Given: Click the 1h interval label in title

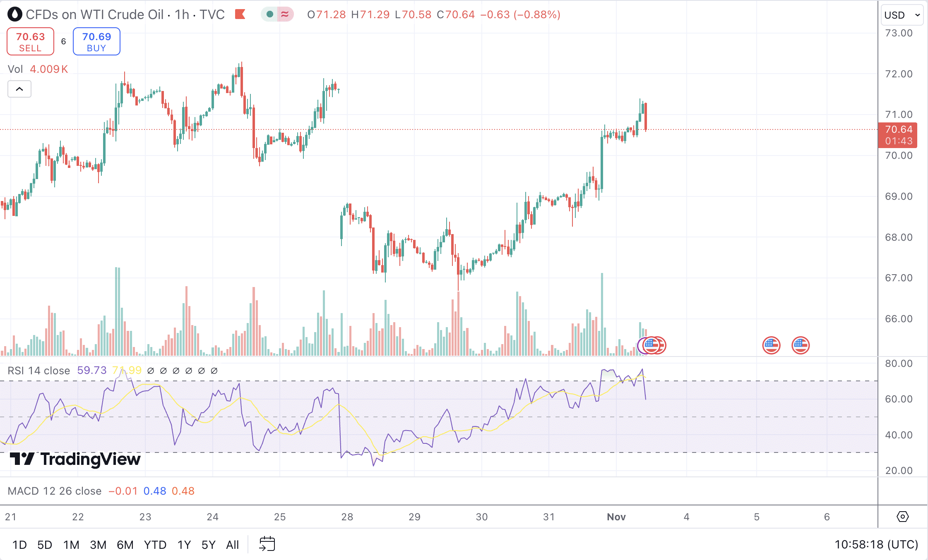Looking at the screenshot, I should [182, 14].
